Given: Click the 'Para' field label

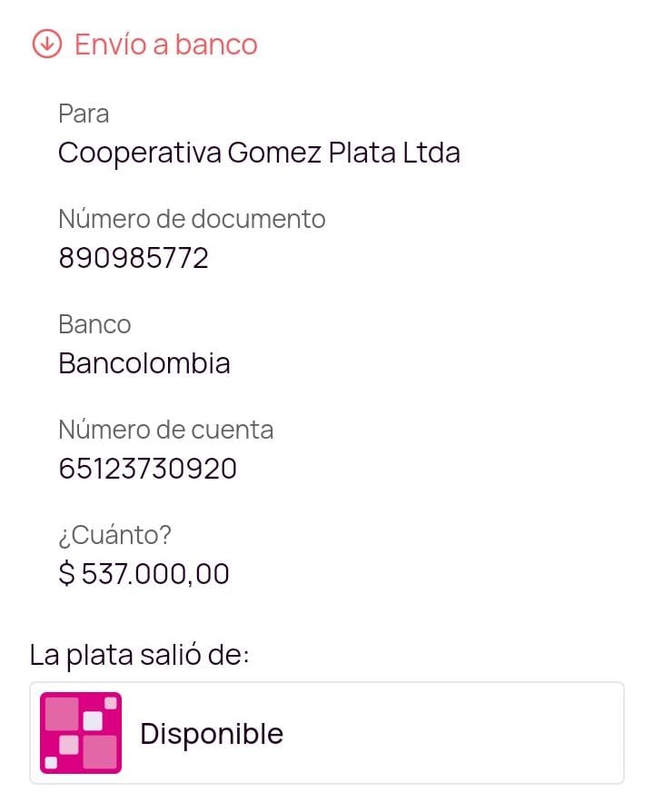Looking at the screenshot, I should pyautogui.click(x=84, y=114).
